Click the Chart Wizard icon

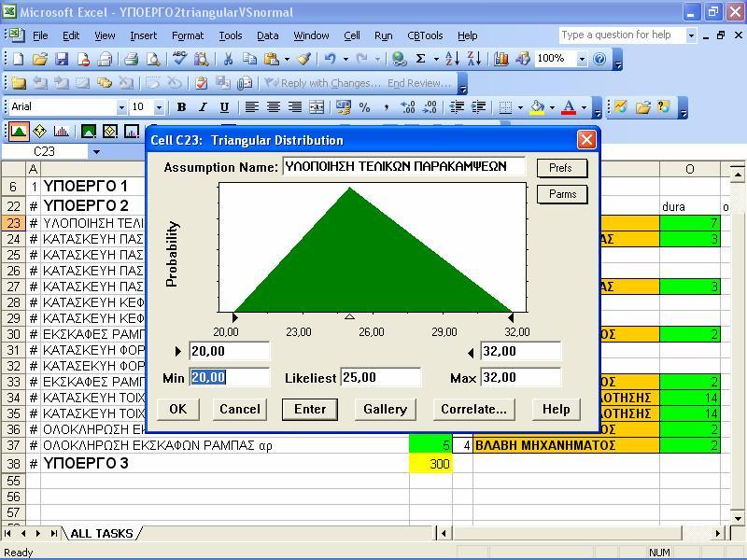[500, 59]
